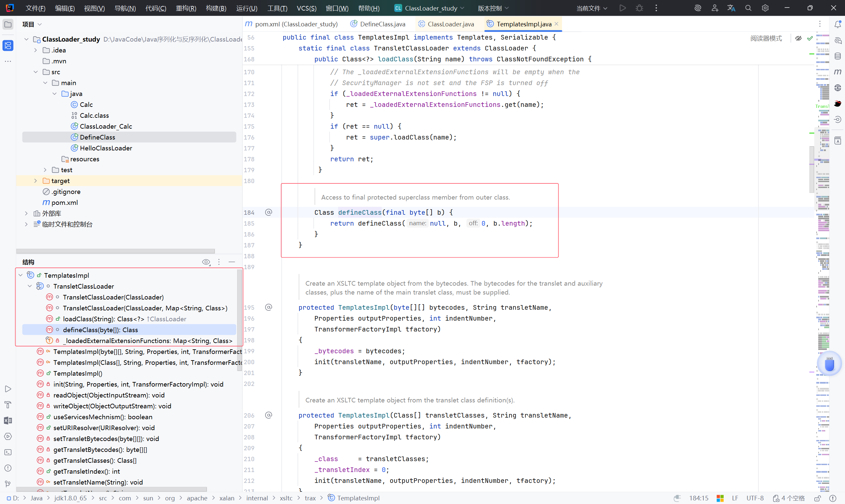Open Notifications bell icon

pos(837,24)
